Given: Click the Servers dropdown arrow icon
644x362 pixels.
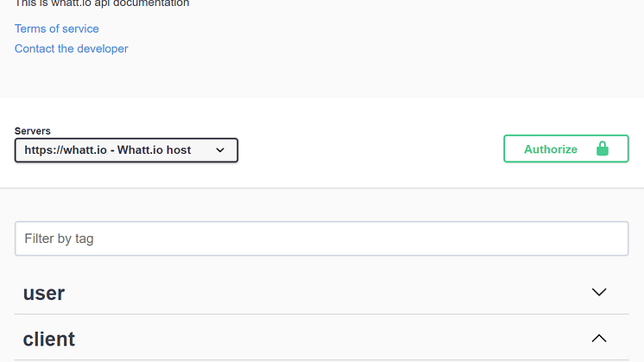Looking at the screenshot, I should click(x=220, y=150).
